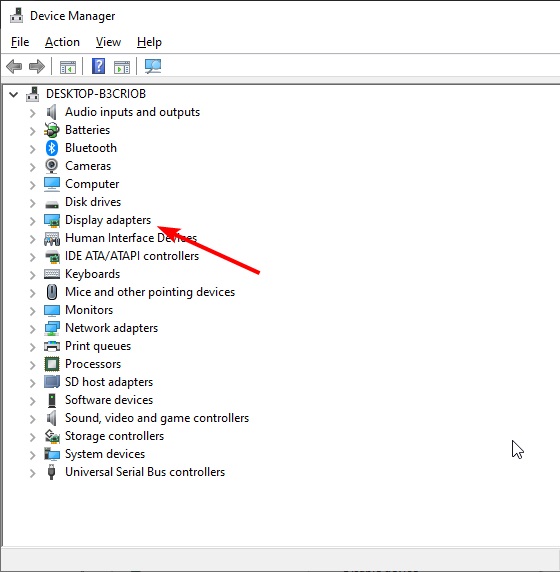560x572 pixels.
Task: Select Mice and other pointing devices label
Action: [x=150, y=292]
